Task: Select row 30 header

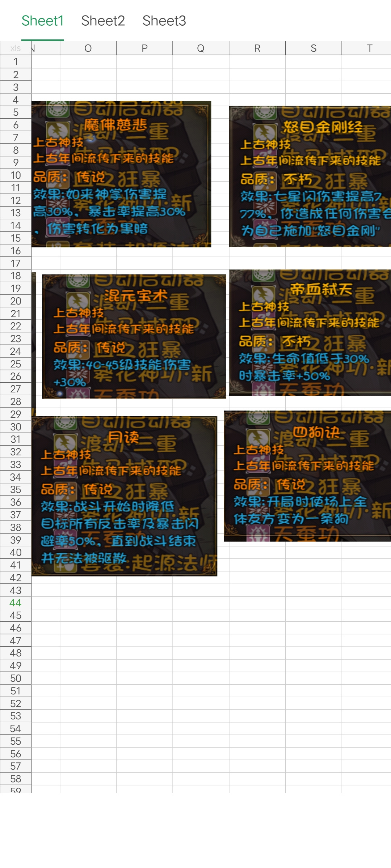Action: [x=16, y=427]
